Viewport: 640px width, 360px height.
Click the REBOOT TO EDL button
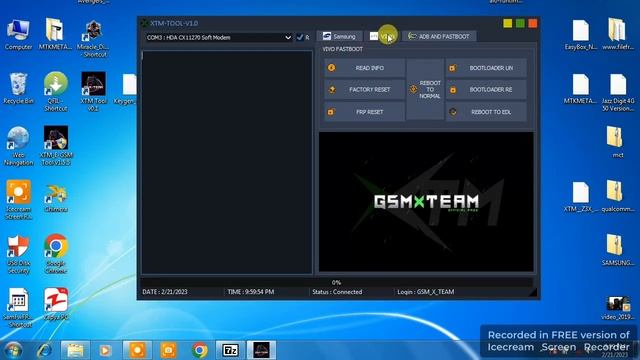(486, 112)
